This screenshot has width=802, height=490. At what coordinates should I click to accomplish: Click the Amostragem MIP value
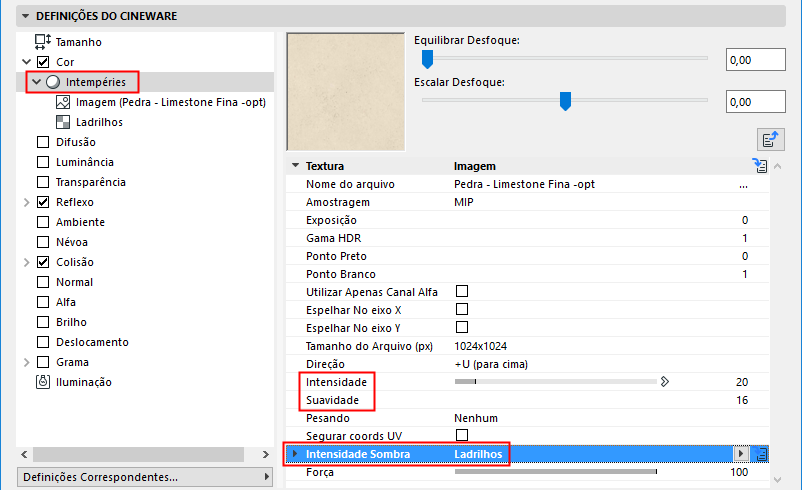[464, 202]
